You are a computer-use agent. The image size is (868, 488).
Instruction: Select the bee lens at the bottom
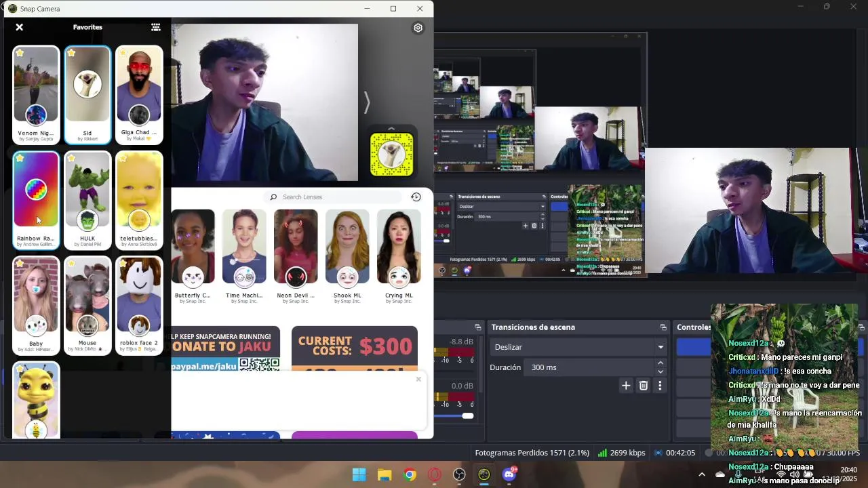click(x=36, y=401)
